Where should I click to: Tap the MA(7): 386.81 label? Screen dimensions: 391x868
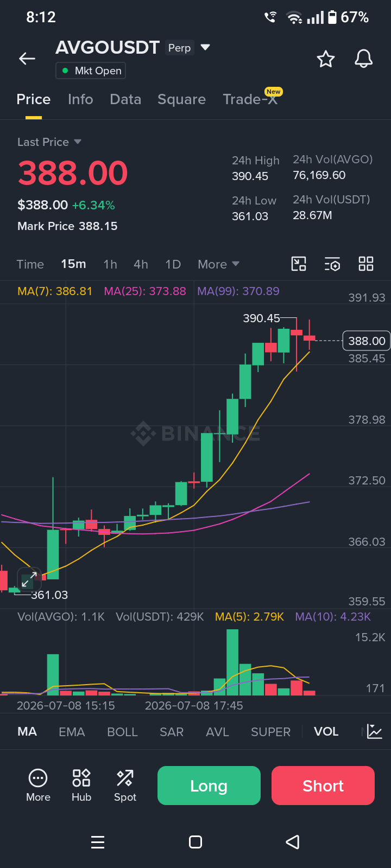pos(55,291)
